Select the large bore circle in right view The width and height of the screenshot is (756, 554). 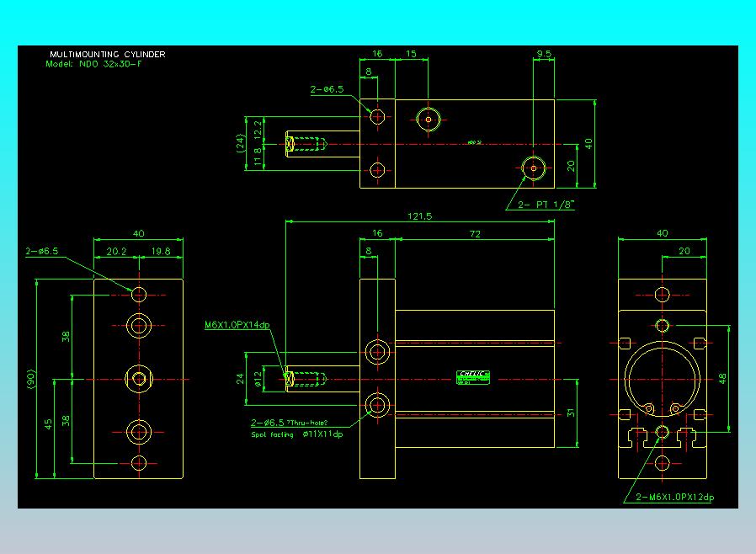662,379
